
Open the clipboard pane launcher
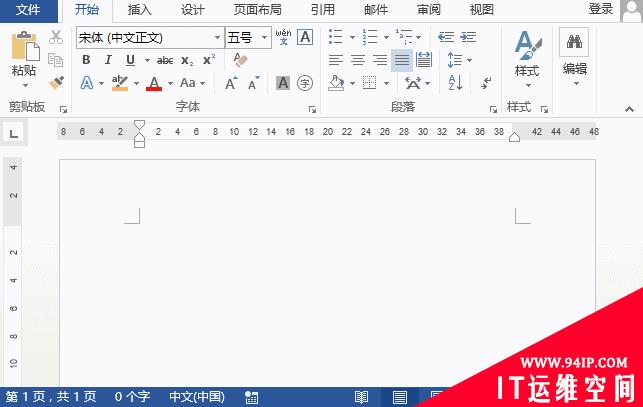click(63, 110)
